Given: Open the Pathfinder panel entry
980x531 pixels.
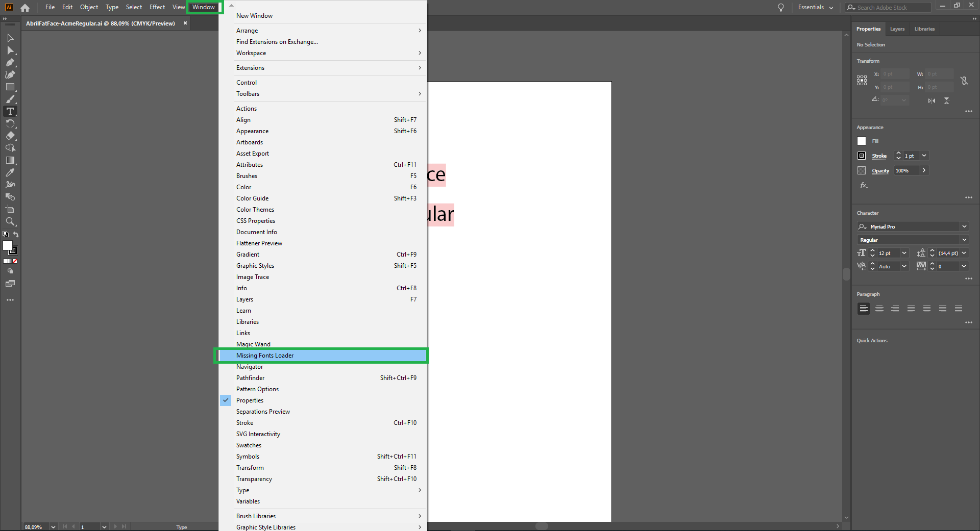Looking at the screenshot, I should coord(323,378).
